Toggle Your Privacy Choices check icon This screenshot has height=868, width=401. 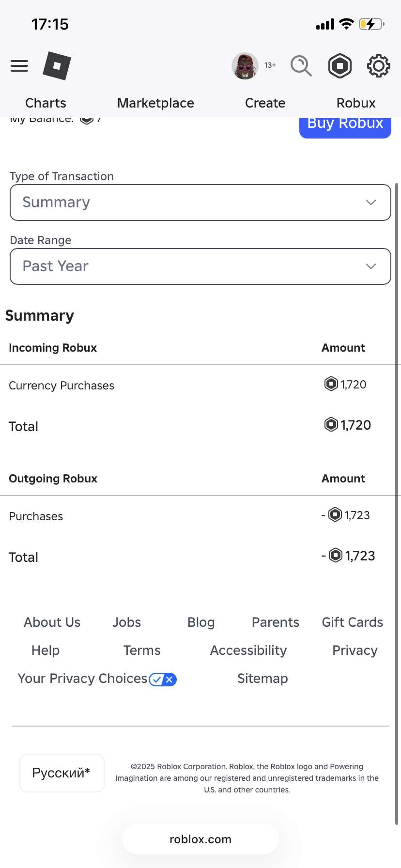click(x=163, y=680)
